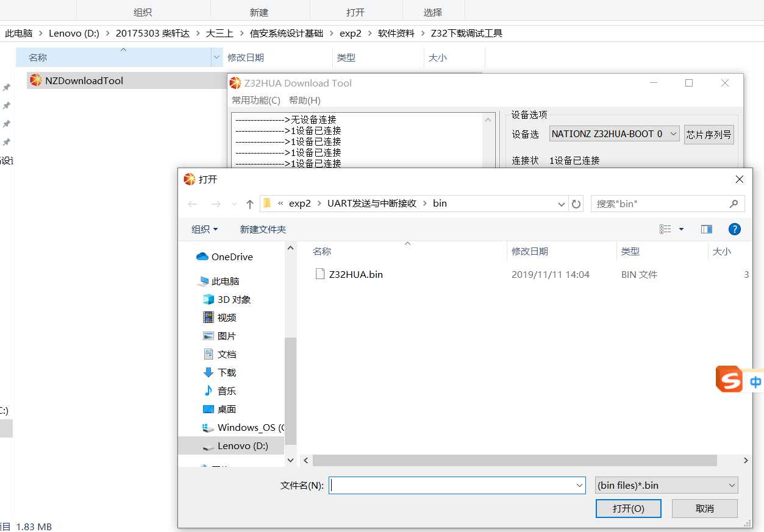This screenshot has width=764, height=532.
Task: Click exp2 in dialog breadcrumb
Action: click(300, 204)
